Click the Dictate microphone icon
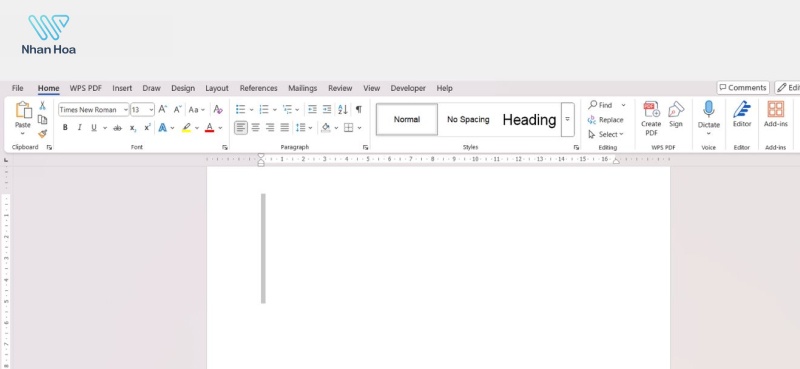 click(708, 109)
